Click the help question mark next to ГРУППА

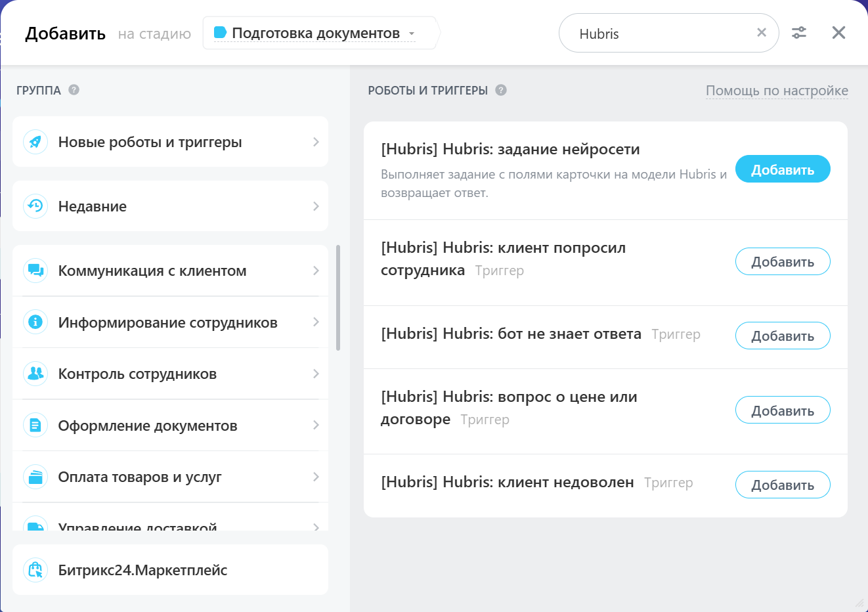[74, 90]
